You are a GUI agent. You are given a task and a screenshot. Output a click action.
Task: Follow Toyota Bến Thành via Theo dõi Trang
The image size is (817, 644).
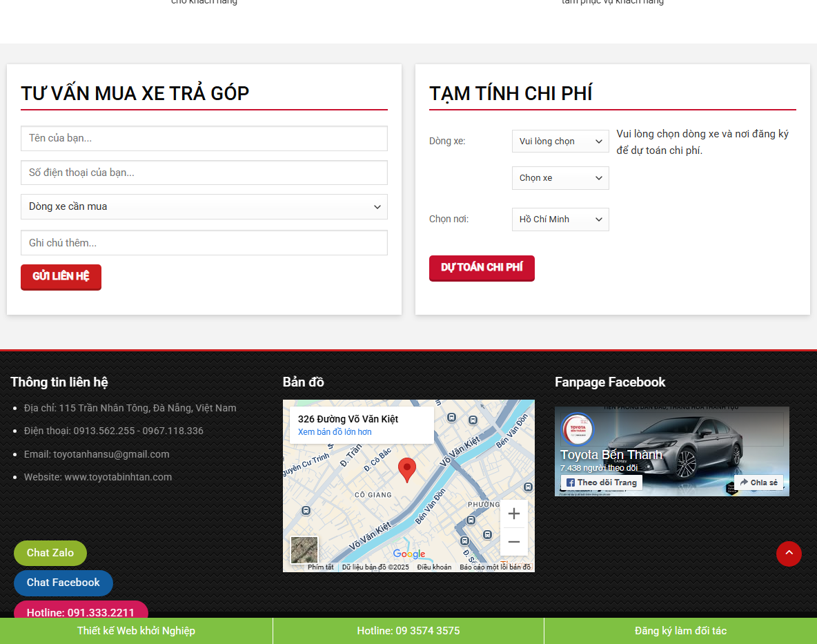(600, 482)
